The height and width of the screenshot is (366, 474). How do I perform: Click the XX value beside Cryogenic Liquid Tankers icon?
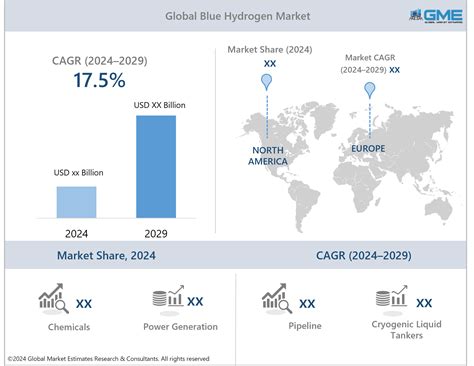coord(424,303)
